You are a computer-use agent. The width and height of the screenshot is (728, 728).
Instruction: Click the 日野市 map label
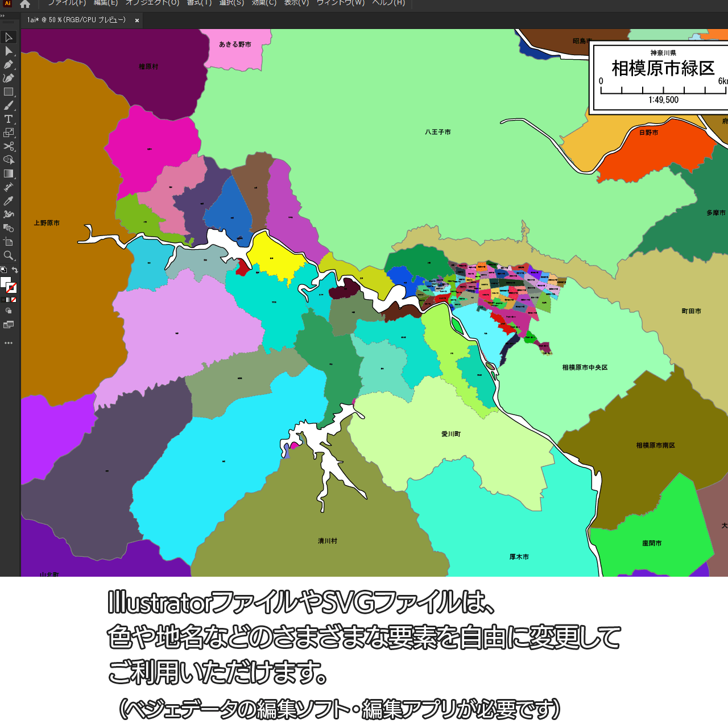click(x=648, y=133)
